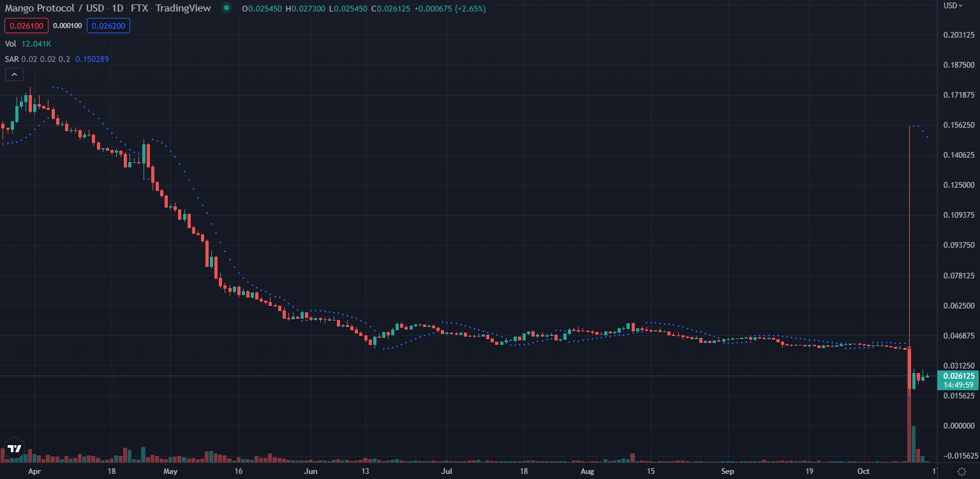The height and width of the screenshot is (479, 980).
Task: Click the TradingView label in the chart title
Action: (184, 9)
